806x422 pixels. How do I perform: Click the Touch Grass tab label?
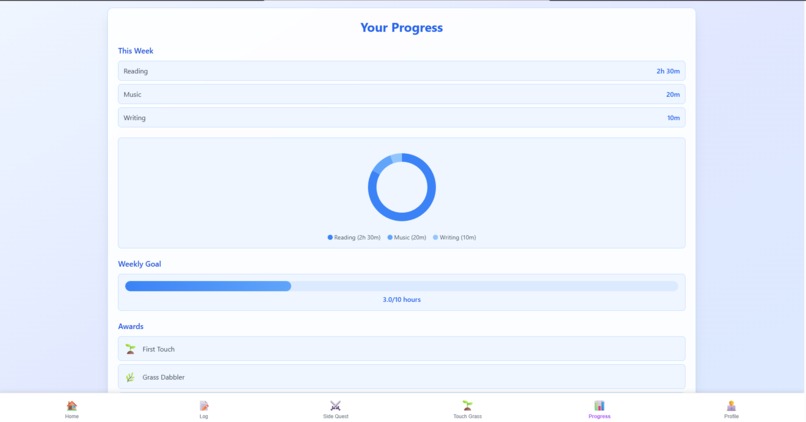coord(467,416)
